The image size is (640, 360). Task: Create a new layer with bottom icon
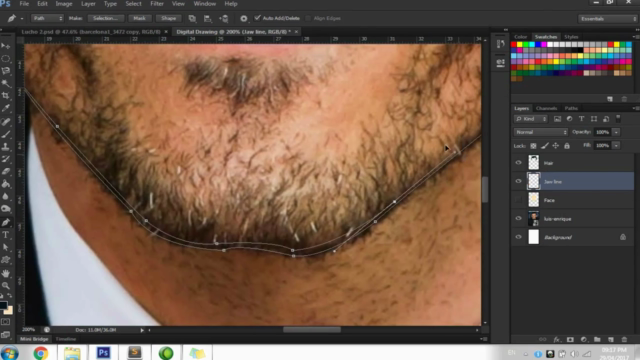click(x=611, y=339)
